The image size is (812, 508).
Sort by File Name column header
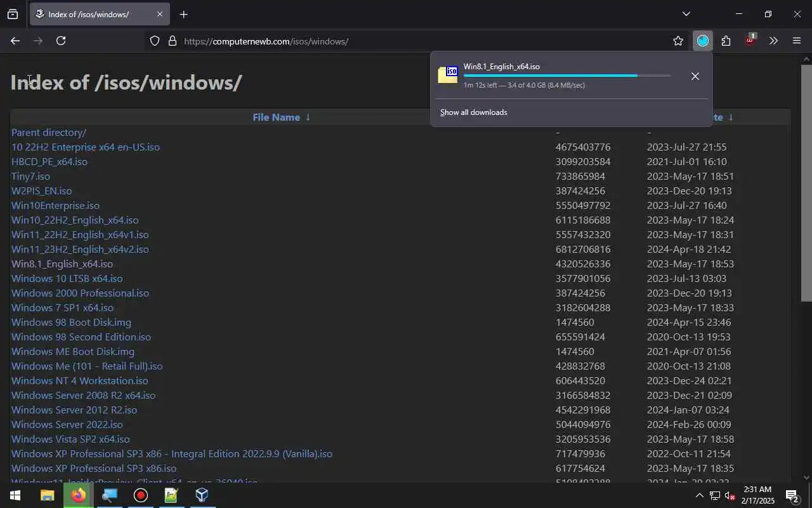click(276, 117)
